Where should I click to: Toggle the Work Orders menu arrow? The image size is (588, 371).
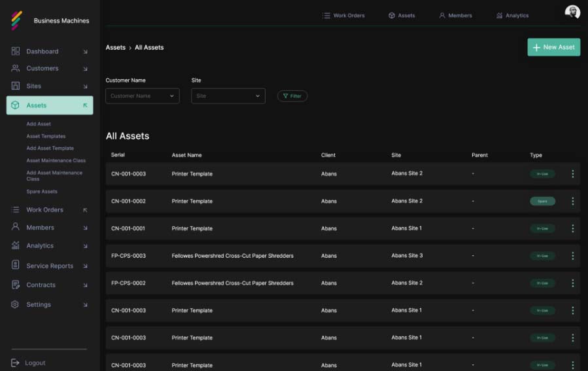click(x=85, y=210)
